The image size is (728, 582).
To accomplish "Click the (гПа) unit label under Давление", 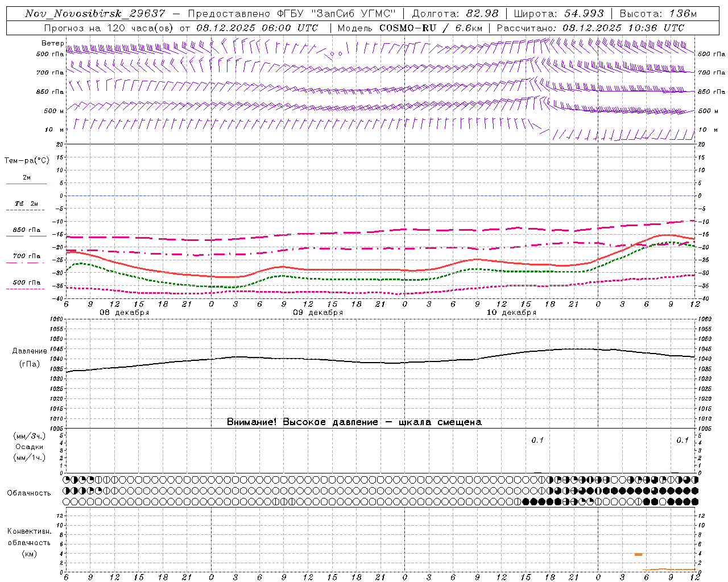I will click(29, 364).
